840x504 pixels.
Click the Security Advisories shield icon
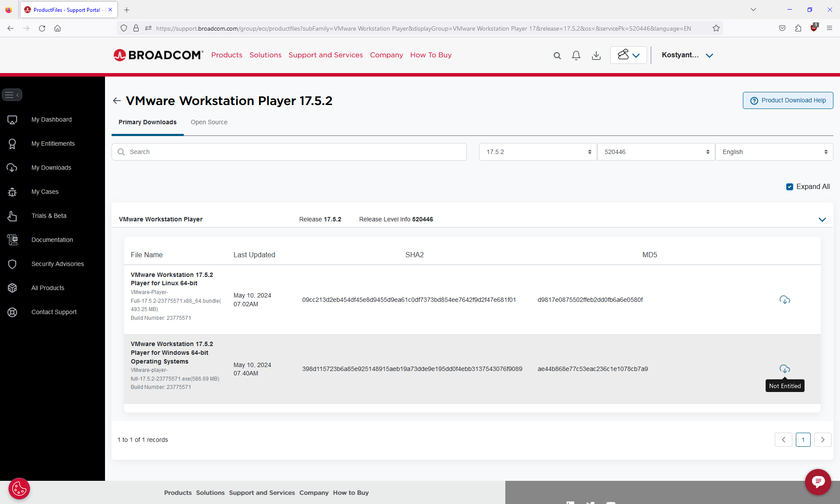[x=12, y=264]
